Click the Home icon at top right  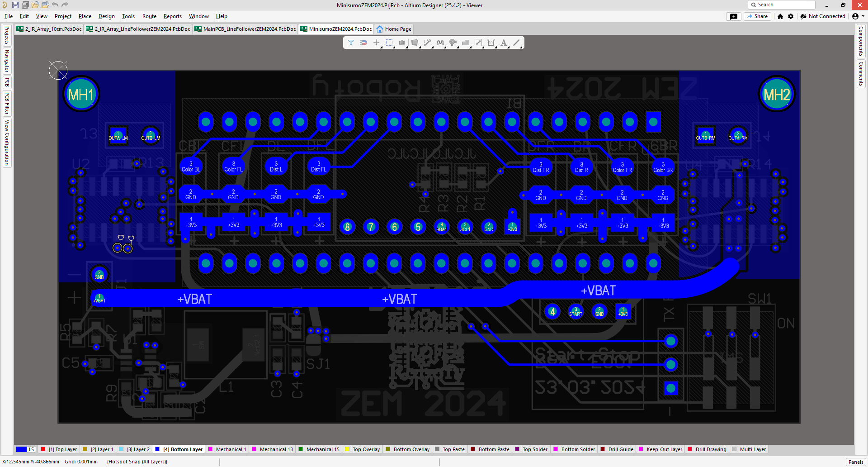coord(780,16)
